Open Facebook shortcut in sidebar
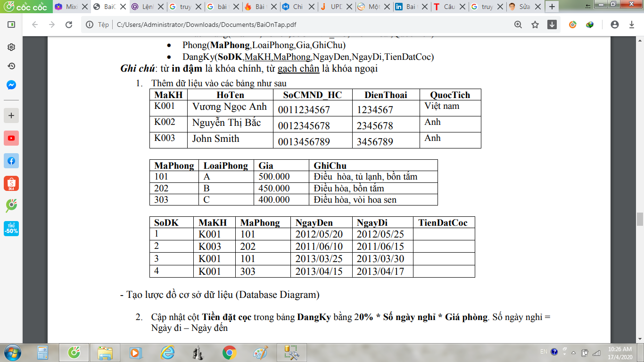 tap(11, 161)
